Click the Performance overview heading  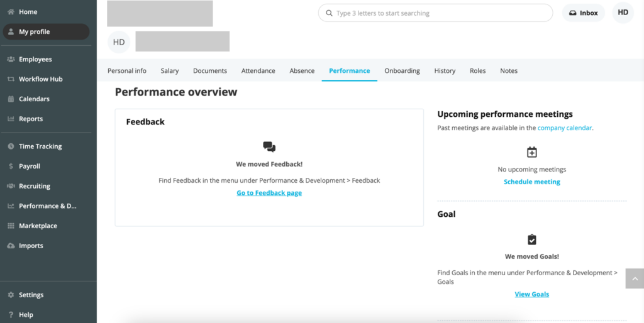tap(176, 92)
